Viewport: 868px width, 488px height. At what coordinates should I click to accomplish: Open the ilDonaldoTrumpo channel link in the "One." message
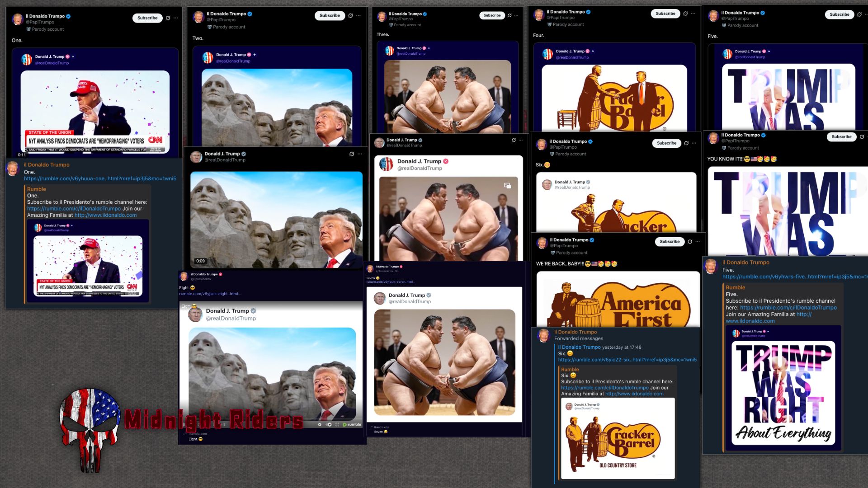point(74,209)
